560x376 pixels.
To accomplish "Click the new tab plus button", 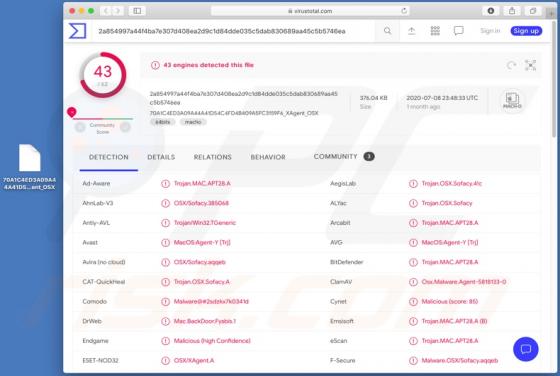I will point(552,13).
